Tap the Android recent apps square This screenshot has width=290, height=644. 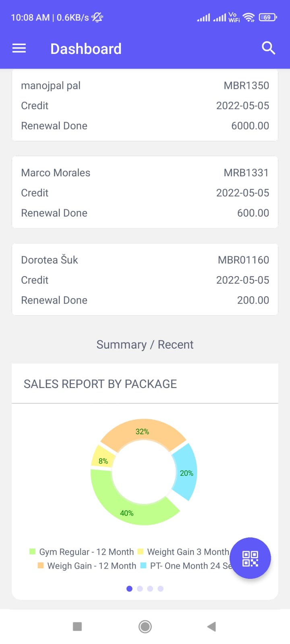(x=77, y=626)
